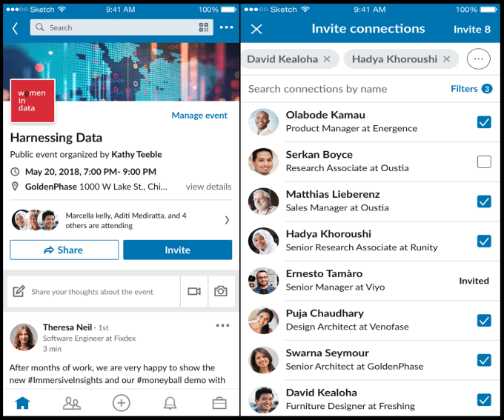Remove the Hadya Khoroushi chip
The image size is (504, 420).
(446, 59)
